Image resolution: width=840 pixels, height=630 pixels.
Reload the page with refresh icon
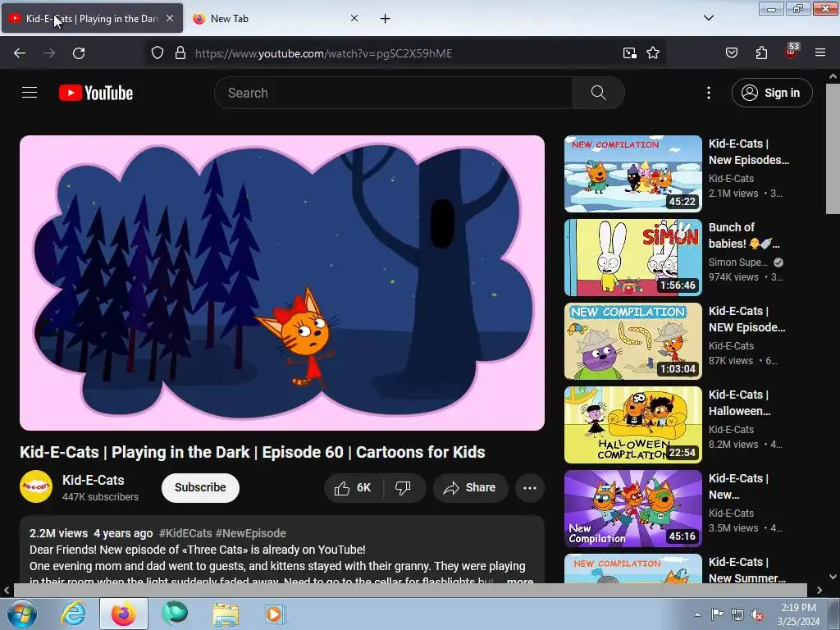point(79,53)
